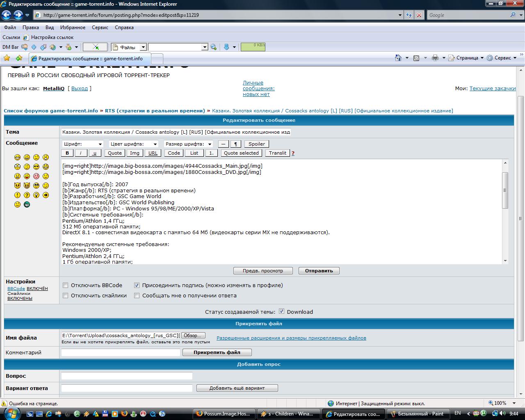
Task: Open the Избранное menu
Action: tap(73, 27)
